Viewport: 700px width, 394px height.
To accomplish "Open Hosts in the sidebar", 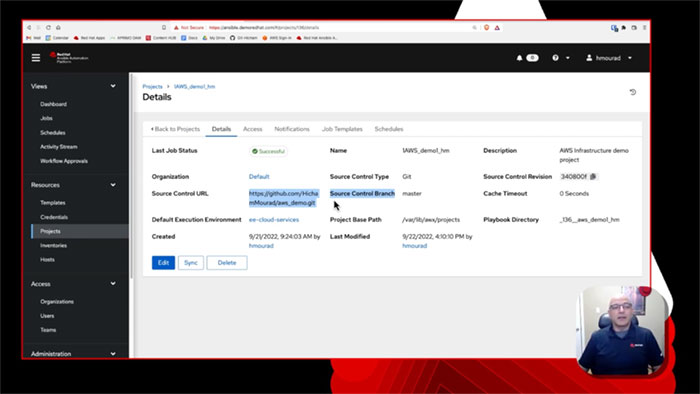I will point(47,259).
